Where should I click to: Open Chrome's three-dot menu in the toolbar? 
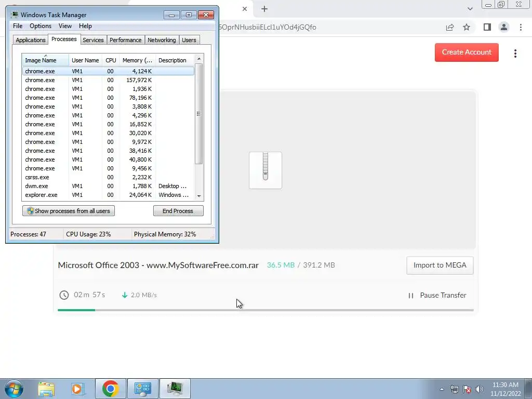521,27
